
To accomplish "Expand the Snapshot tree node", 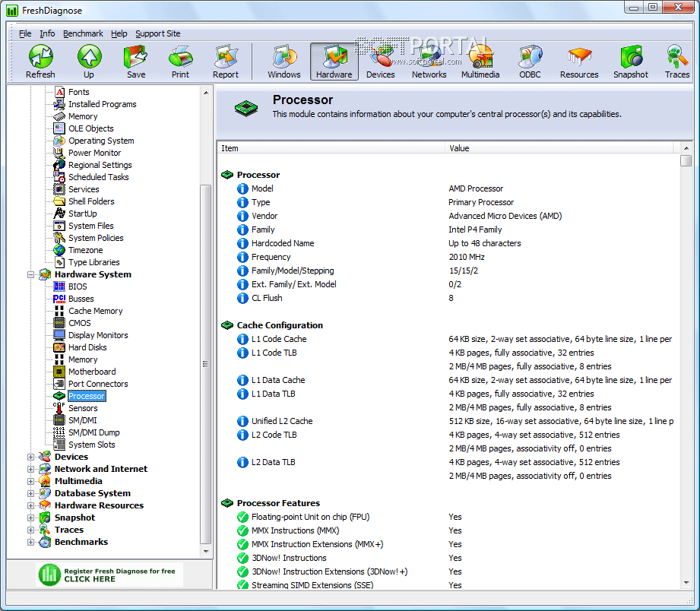I will coord(31,518).
